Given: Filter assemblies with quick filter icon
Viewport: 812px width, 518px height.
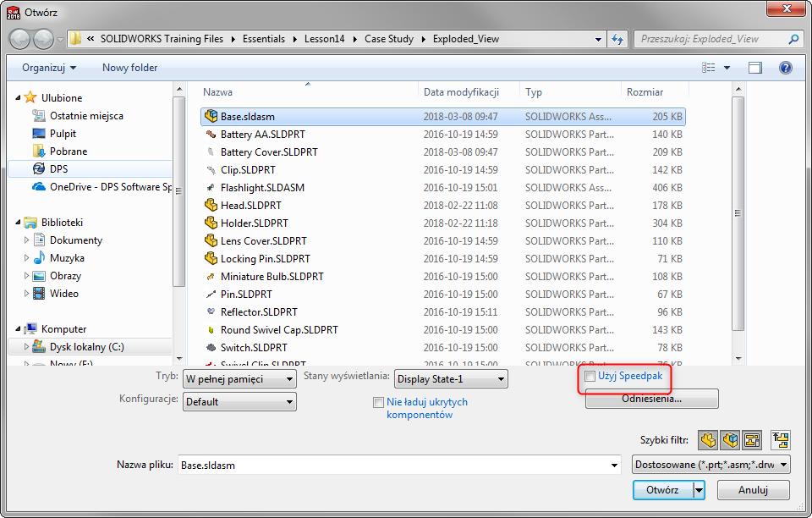Looking at the screenshot, I should point(730,440).
